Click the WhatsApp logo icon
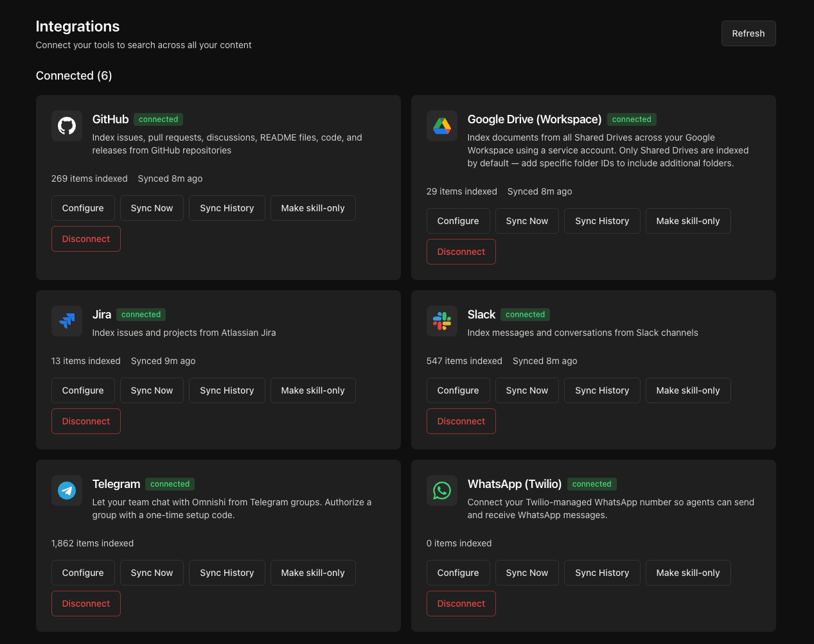Viewport: 814px width, 644px height. (442, 491)
